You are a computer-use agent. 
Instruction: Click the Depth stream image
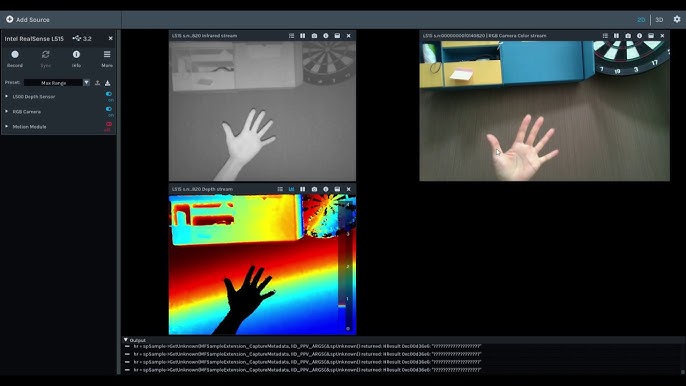(x=262, y=265)
